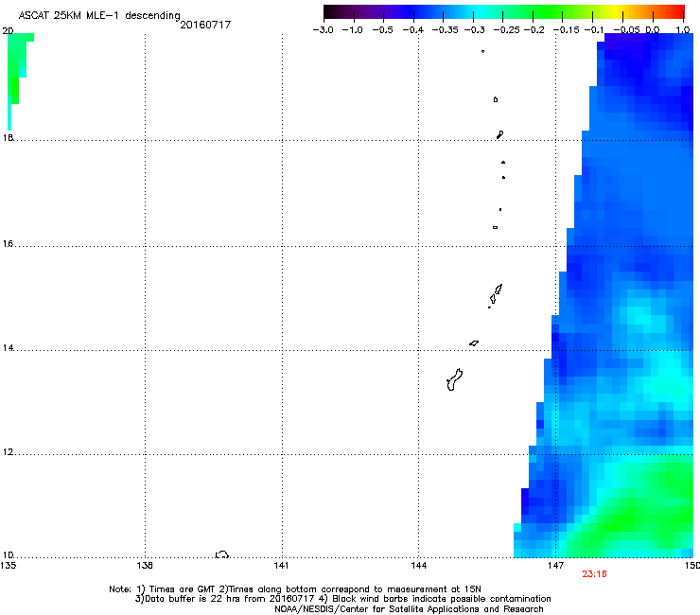Viewport: 700px width, 615px height.
Task: Click the 'Note: 1) Times are GMT' line
Action: 294,589
